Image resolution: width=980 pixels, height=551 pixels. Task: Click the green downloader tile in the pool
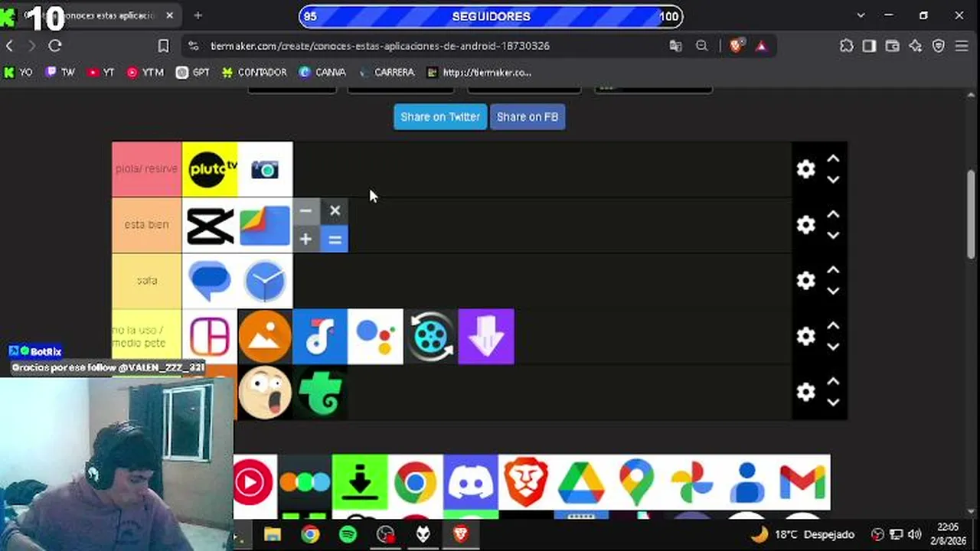click(360, 482)
